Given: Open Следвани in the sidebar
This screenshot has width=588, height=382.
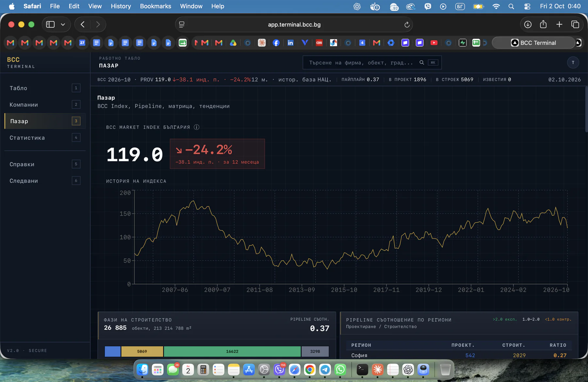Looking at the screenshot, I should (45, 181).
